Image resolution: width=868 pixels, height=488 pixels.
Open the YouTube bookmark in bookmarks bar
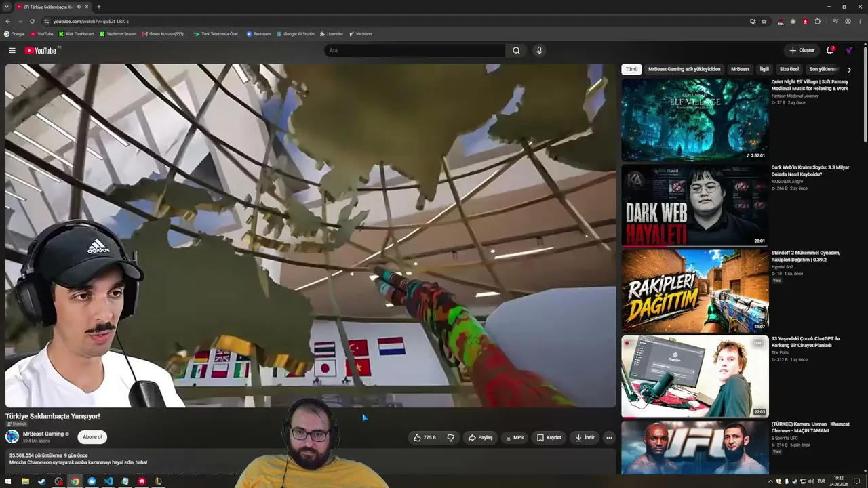pos(41,34)
